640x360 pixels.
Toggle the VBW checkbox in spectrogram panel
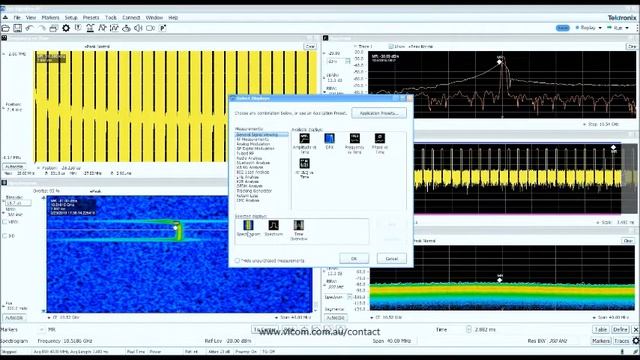click(5, 222)
